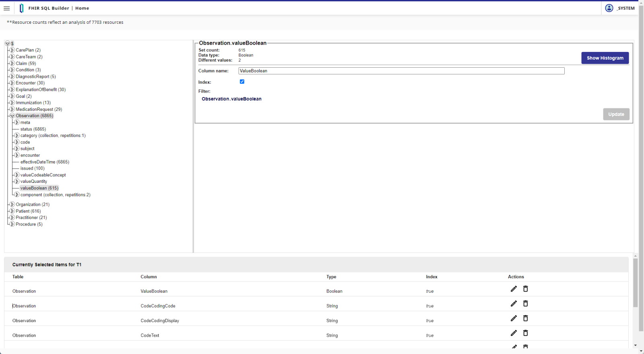Delete the CodeCodingDisplay row
Screen dimensions: 644x354
(525, 318)
